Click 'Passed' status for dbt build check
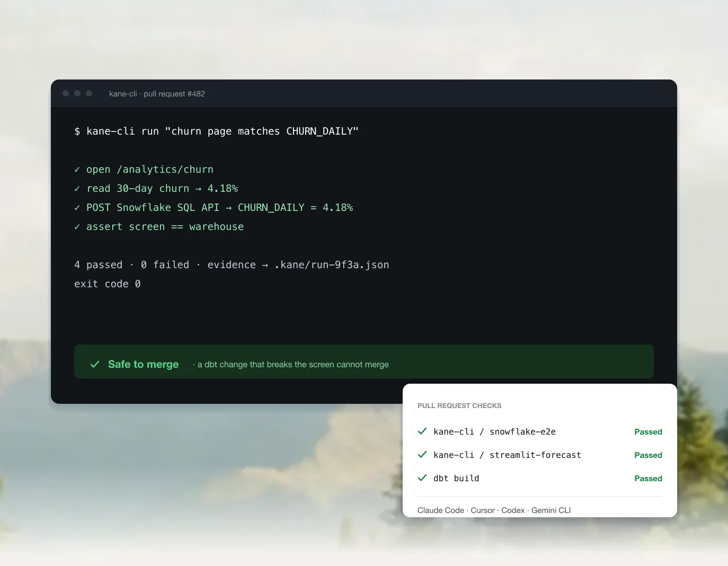The width and height of the screenshot is (728, 566). (648, 479)
